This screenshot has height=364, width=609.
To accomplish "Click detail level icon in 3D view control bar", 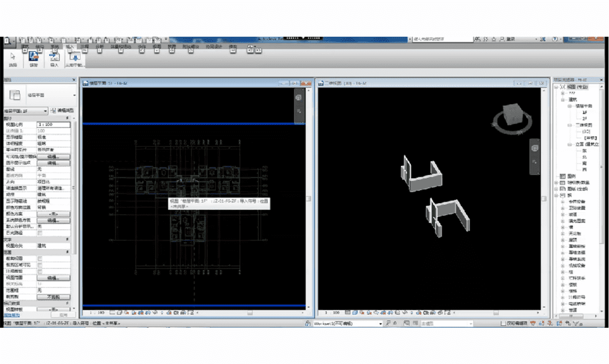I will (x=349, y=312).
